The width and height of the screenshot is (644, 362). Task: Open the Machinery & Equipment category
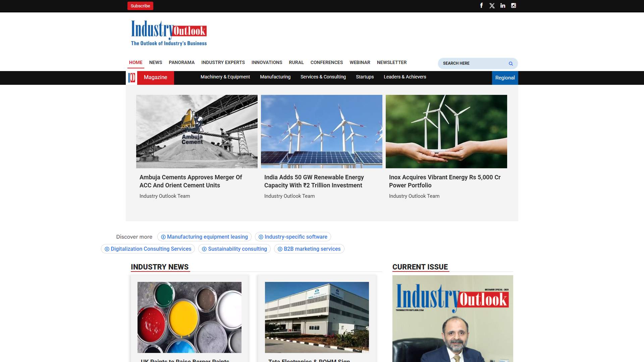[225, 77]
